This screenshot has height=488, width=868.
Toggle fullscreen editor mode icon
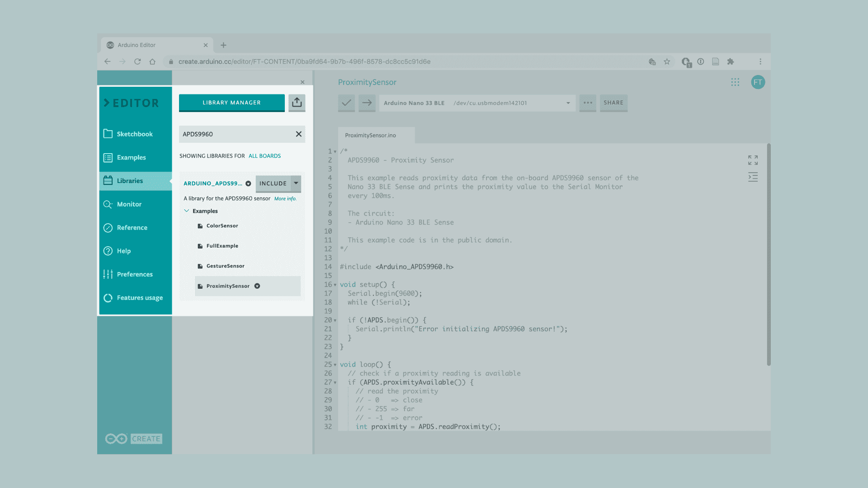click(753, 160)
